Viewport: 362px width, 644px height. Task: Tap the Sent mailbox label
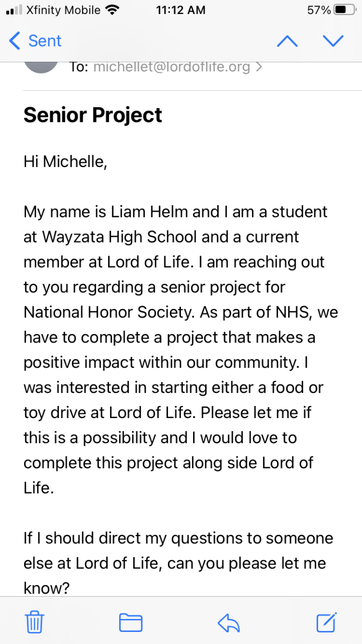[45, 41]
